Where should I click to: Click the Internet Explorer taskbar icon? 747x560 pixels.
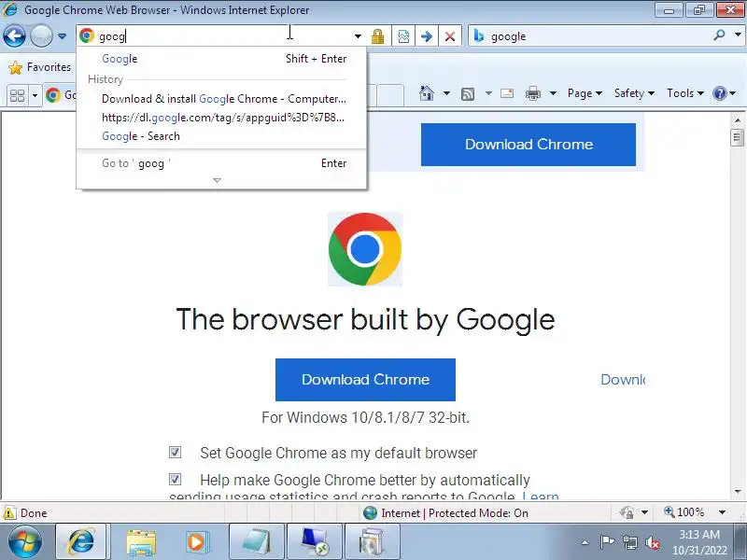[81, 541]
